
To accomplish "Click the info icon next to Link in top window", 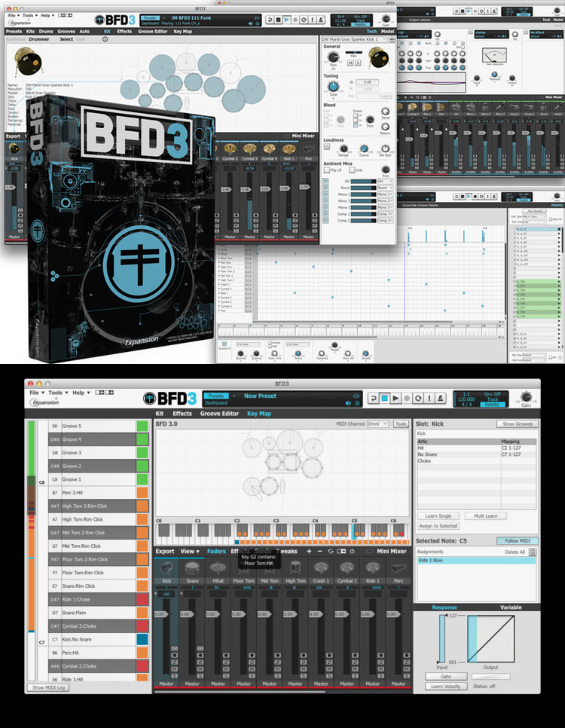I will click(x=105, y=39).
